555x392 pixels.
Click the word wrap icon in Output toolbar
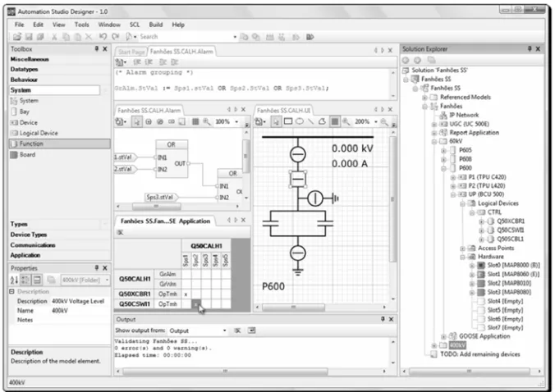coord(252,330)
